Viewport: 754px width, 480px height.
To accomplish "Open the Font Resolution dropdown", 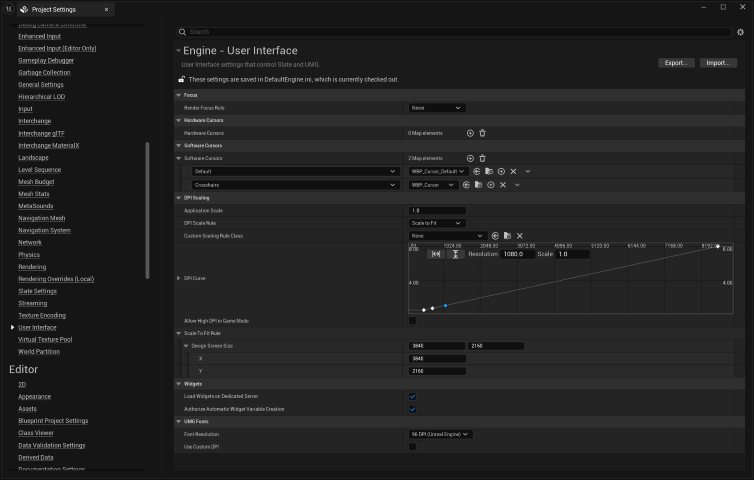I will click(x=440, y=434).
